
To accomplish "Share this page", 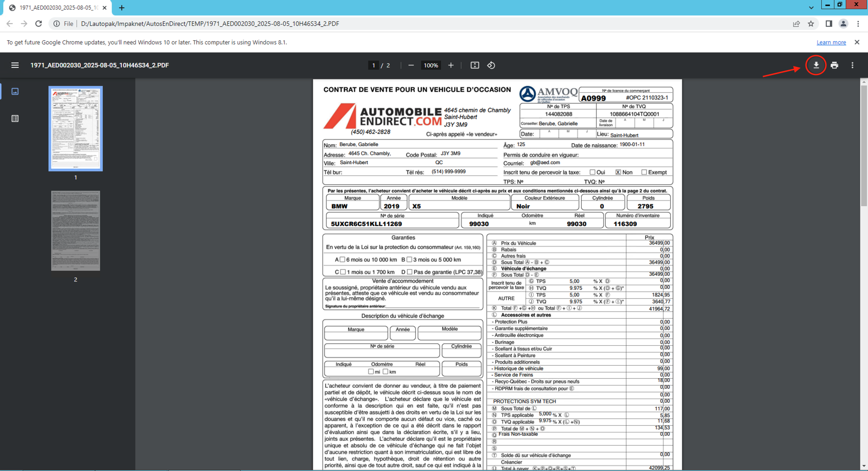I will [x=797, y=24].
